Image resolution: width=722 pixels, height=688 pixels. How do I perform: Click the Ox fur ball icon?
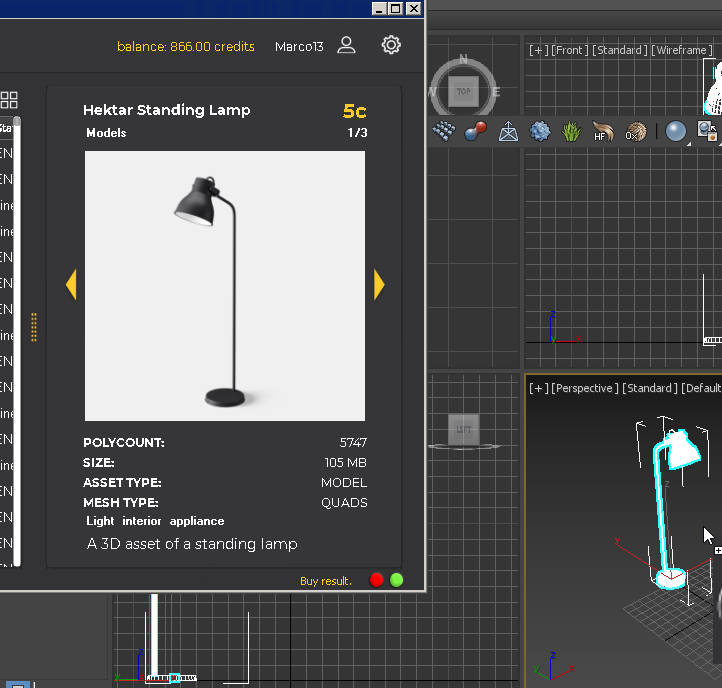pos(635,131)
